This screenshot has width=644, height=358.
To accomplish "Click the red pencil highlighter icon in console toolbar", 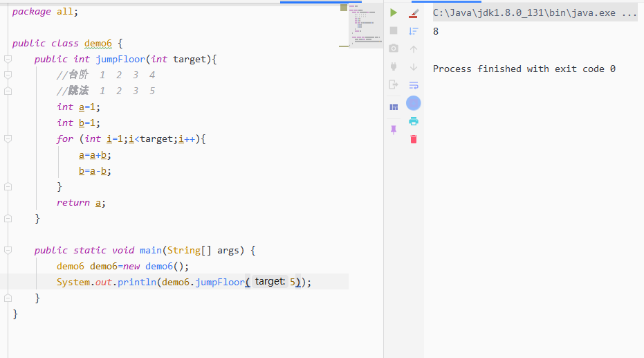I will click(x=414, y=14).
